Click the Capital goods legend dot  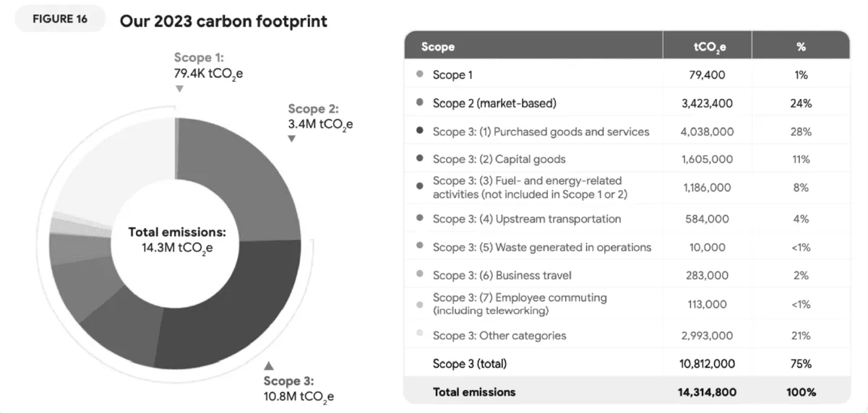(x=420, y=159)
